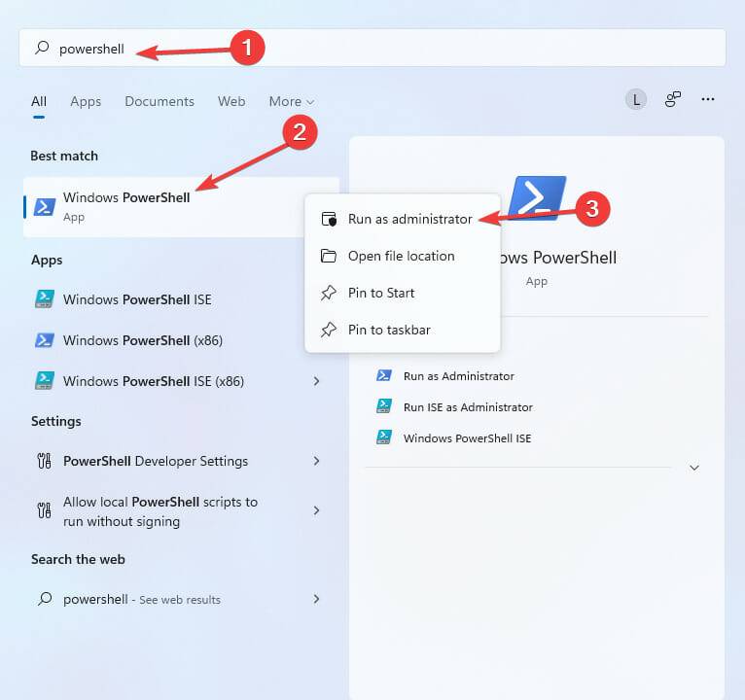Expand the details pane actions down chevron
Viewport: 745px width, 700px height.
click(x=694, y=468)
